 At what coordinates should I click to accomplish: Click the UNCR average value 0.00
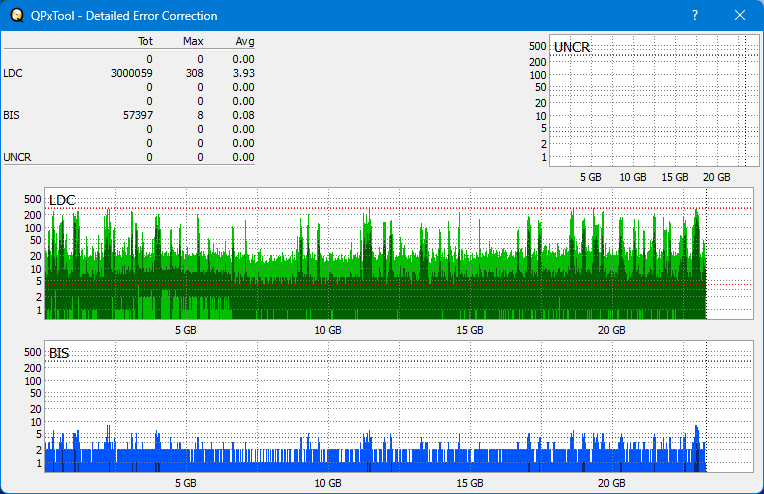(243, 157)
